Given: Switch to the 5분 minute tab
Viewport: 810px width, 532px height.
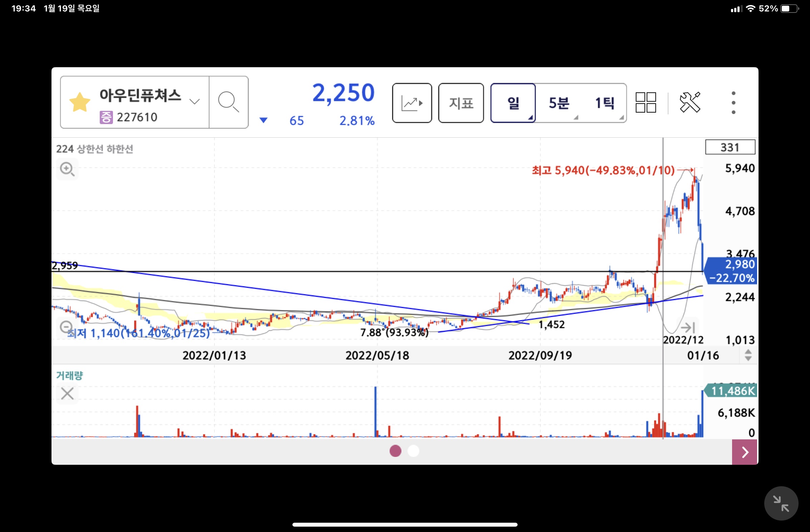Looking at the screenshot, I should pos(559,103).
